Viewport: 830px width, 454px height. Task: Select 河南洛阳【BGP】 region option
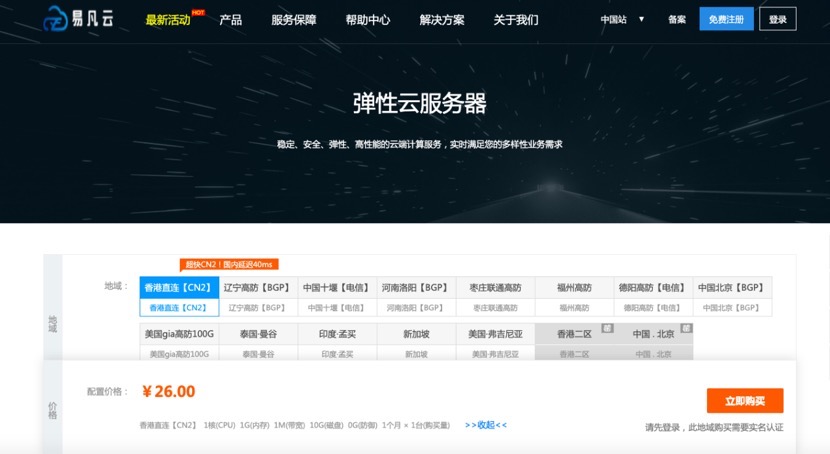[x=416, y=287]
